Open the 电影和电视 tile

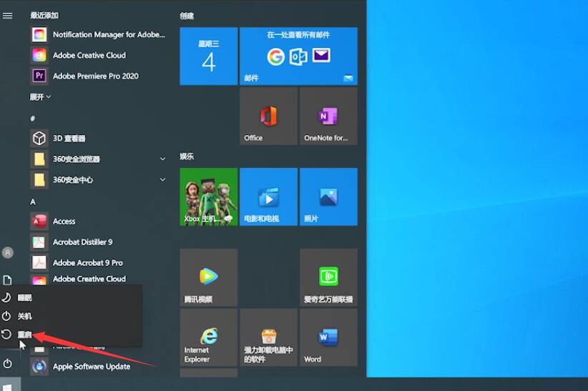[268, 197]
